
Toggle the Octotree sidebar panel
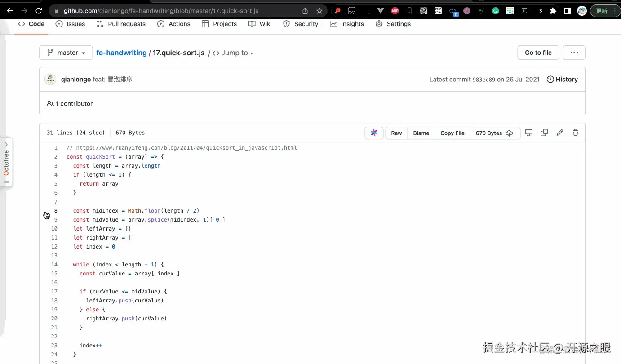6,163
